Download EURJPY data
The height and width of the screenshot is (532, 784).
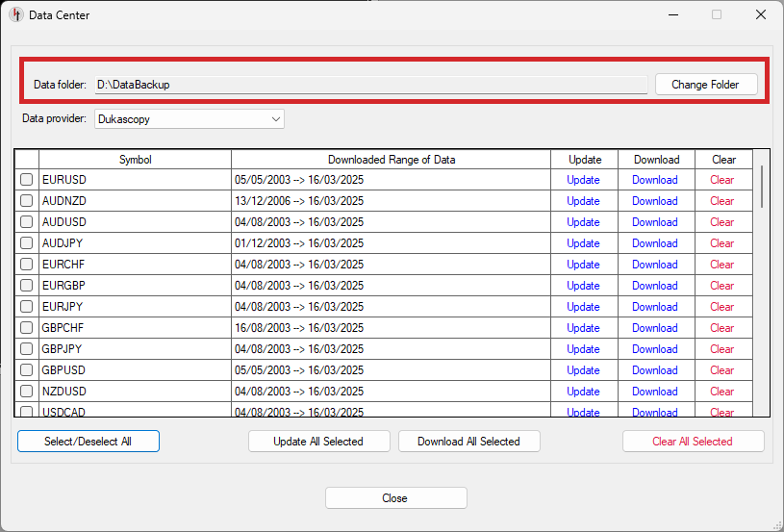click(655, 307)
